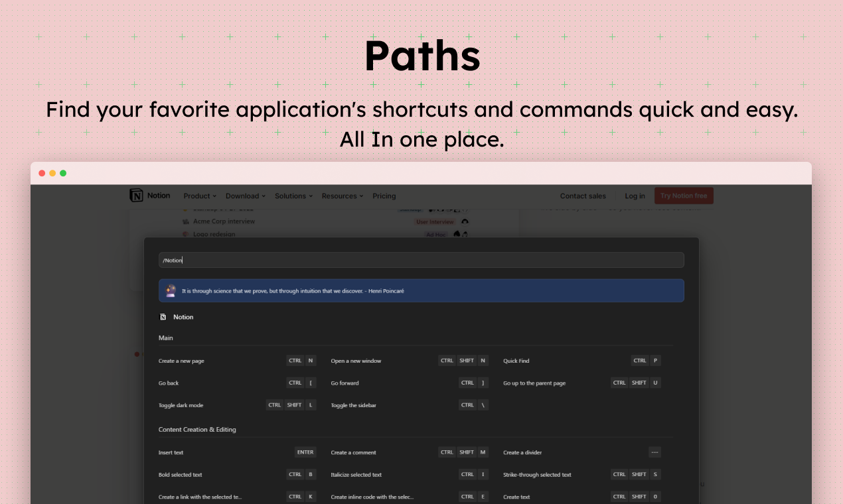Select the Create a new page shortcut
Viewport: 843px width, 504px height.
237,361
